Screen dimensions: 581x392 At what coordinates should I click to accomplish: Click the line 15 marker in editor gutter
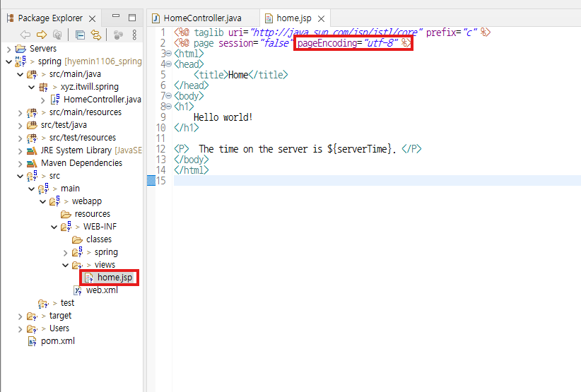151,181
